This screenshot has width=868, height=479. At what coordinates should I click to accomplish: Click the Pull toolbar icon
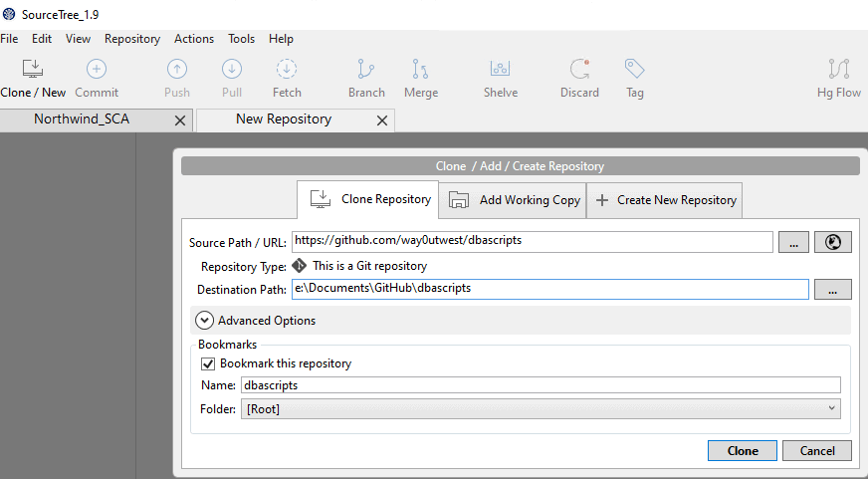coord(231,70)
